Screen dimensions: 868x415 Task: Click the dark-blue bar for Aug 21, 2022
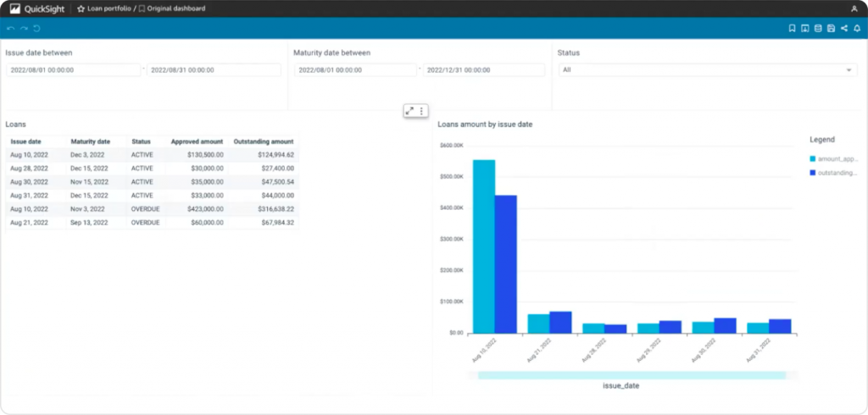561,323
